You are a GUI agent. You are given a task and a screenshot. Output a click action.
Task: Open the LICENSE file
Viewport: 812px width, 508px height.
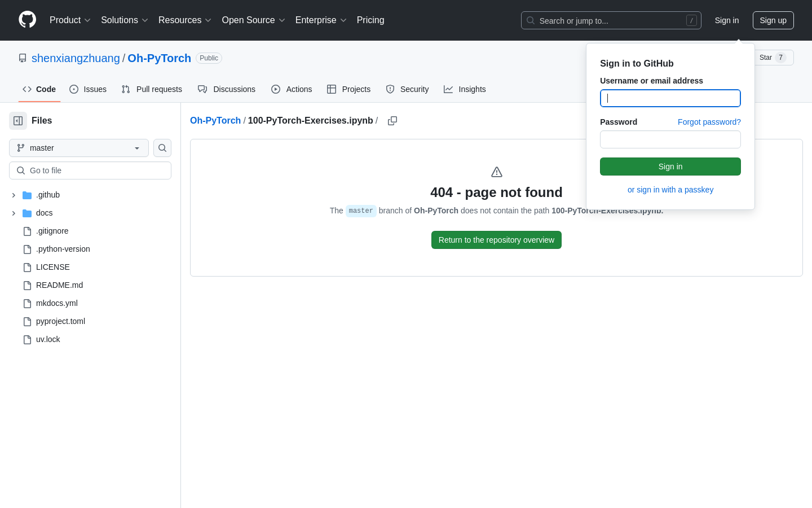tap(53, 267)
